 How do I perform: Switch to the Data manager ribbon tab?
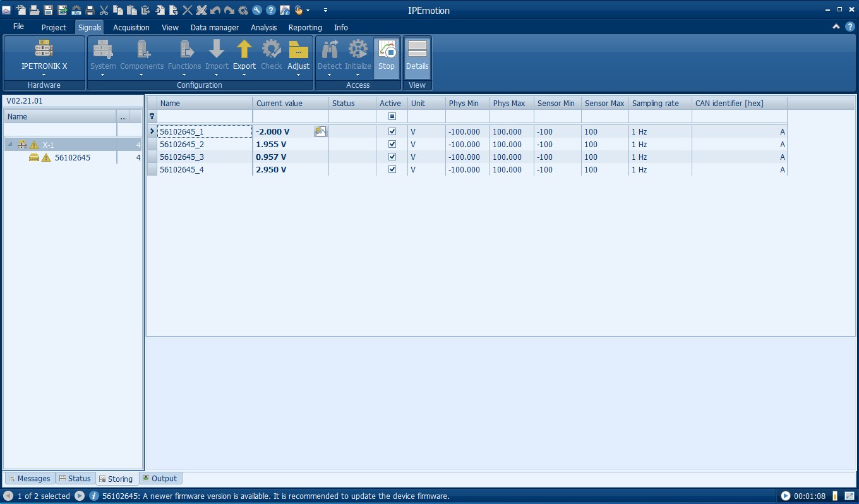click(215, 27)
